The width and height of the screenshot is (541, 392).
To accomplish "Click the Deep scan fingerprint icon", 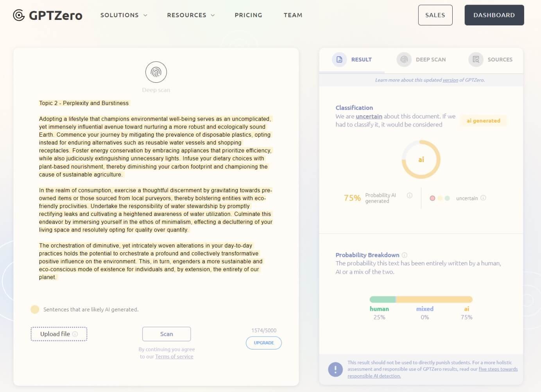I will tap(156, 72).
